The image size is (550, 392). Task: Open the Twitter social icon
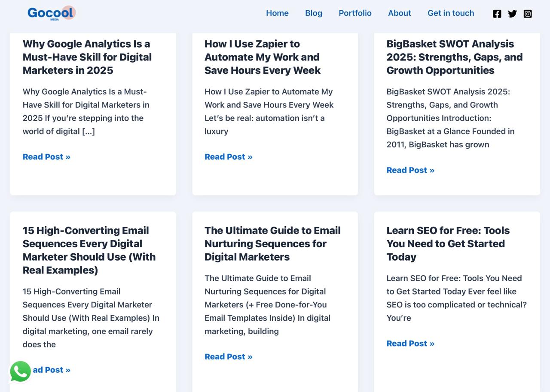[512, 14]
